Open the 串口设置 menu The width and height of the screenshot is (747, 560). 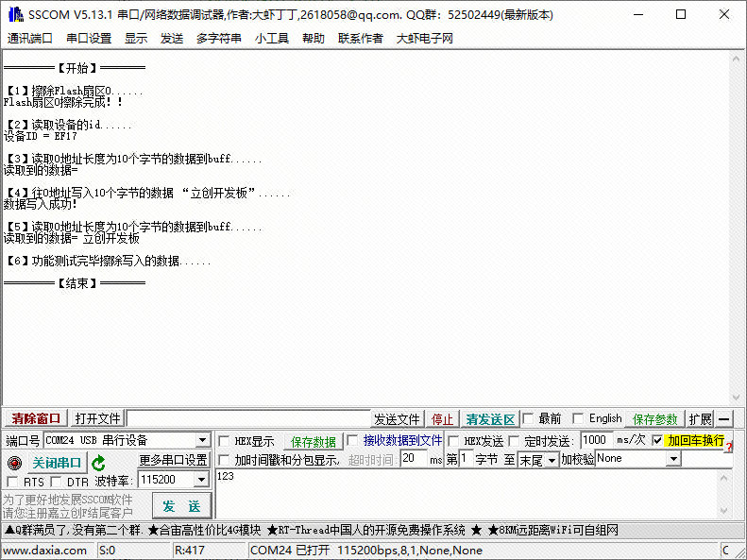[x=89, y=38]
